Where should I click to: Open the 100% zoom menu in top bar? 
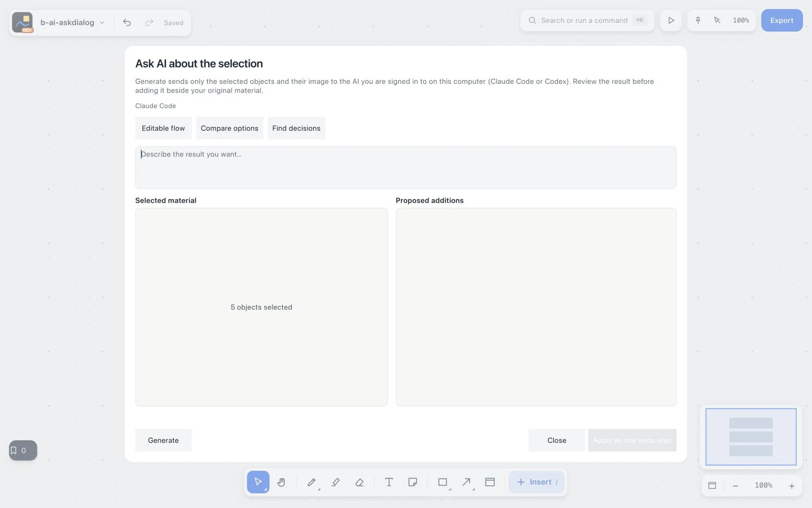(x=741, y=21)
